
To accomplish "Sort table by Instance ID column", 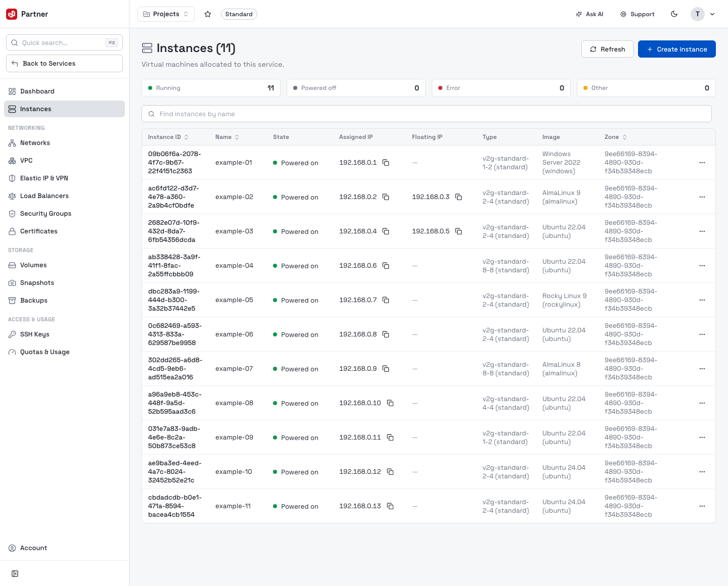I will 168,137.
